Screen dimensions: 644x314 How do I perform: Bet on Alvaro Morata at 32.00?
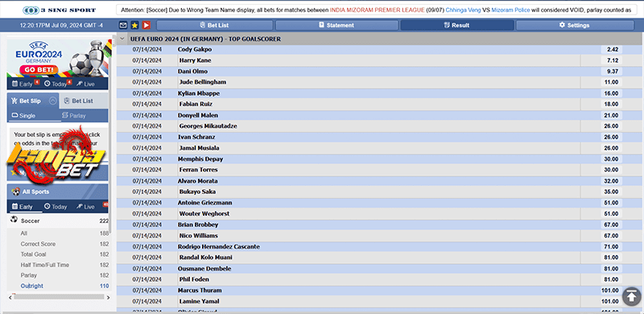[x=613, y=181]
